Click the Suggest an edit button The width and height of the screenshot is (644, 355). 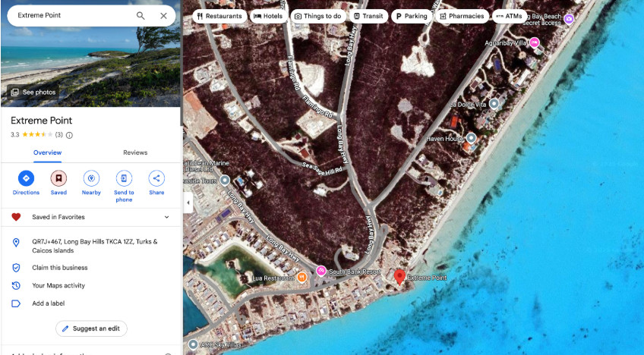(x=91, y=328)
